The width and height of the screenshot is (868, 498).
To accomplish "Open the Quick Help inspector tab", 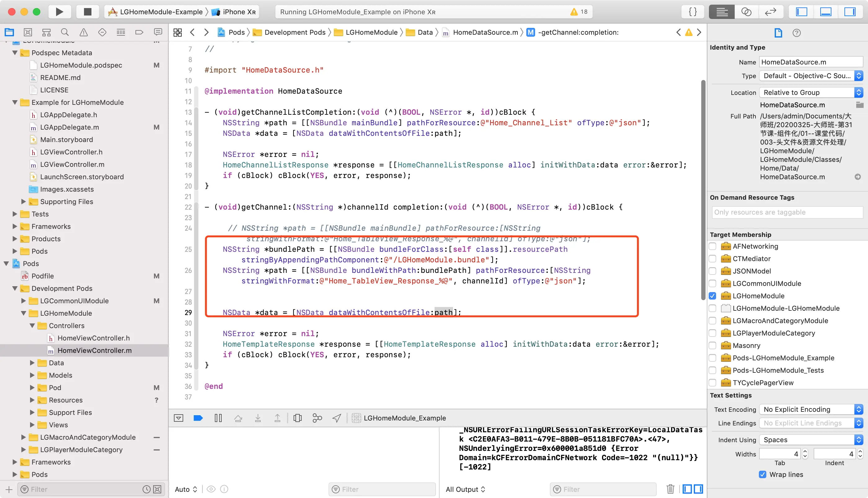I will point(797,33).
